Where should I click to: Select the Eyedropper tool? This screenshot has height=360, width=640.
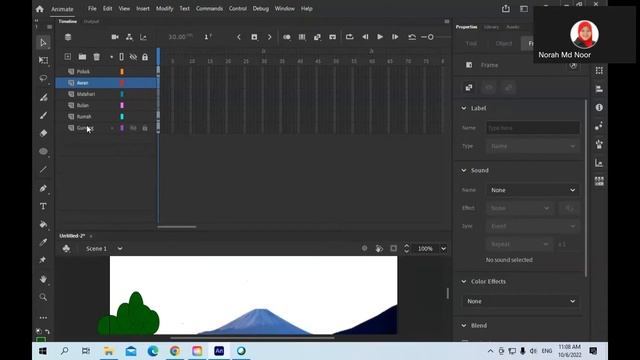(x=43, y=242)
